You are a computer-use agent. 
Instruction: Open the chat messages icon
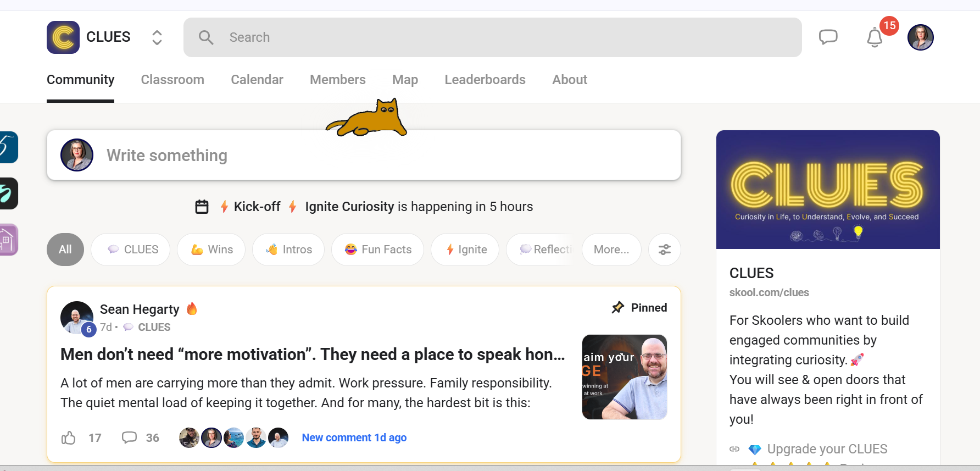click(x=828, y=37)
